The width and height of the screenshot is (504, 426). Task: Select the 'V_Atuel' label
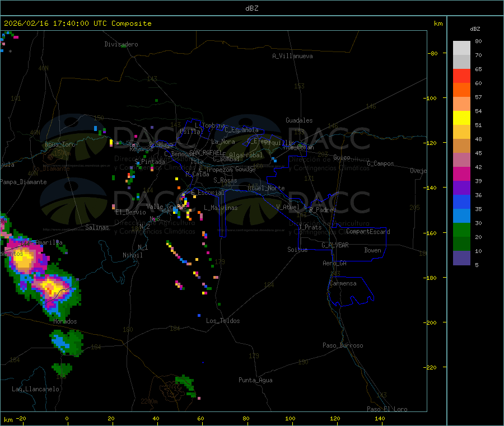288,207
